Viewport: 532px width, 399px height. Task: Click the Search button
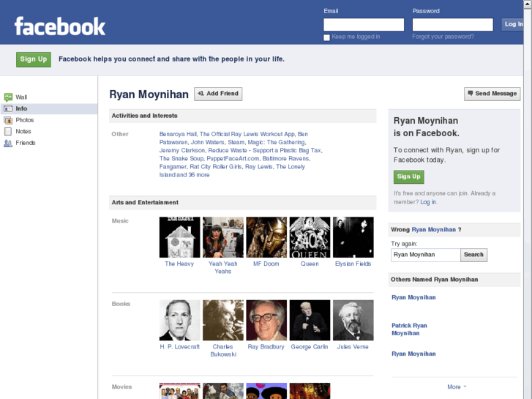(x=473, y=255)
